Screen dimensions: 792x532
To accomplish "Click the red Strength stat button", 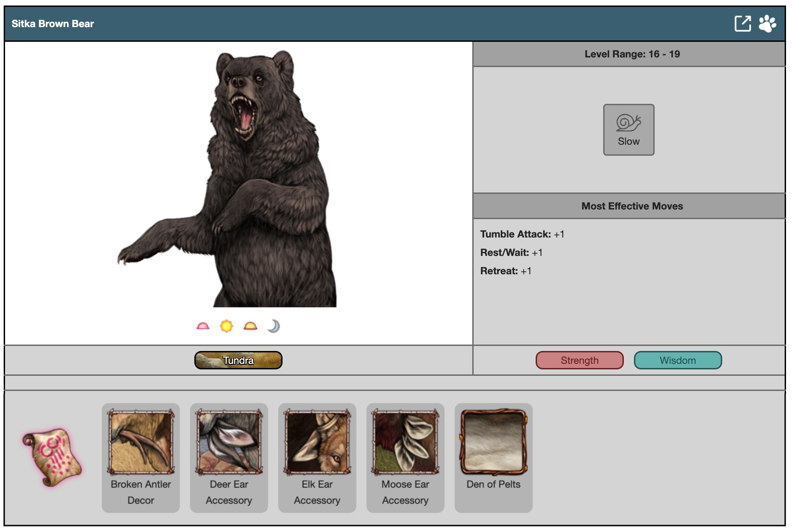I will point(579,360).
